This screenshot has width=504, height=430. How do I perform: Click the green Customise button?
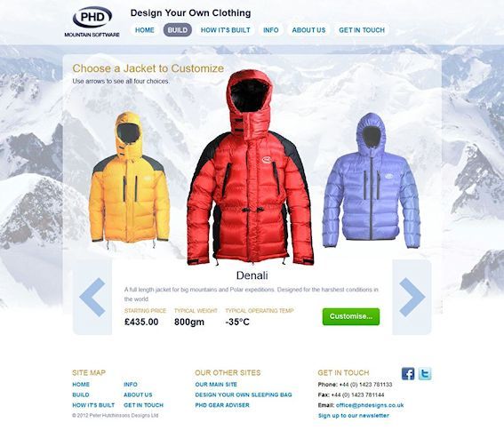coord(351,316)
